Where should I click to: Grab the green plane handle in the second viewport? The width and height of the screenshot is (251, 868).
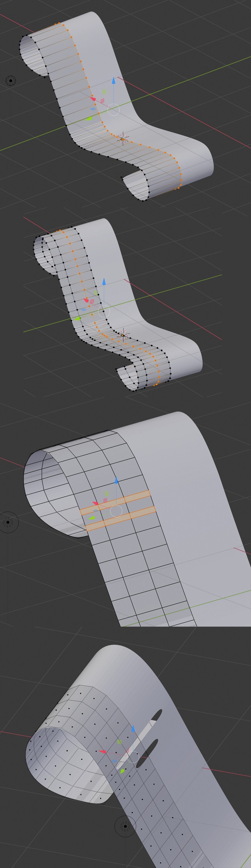[96, 293]
